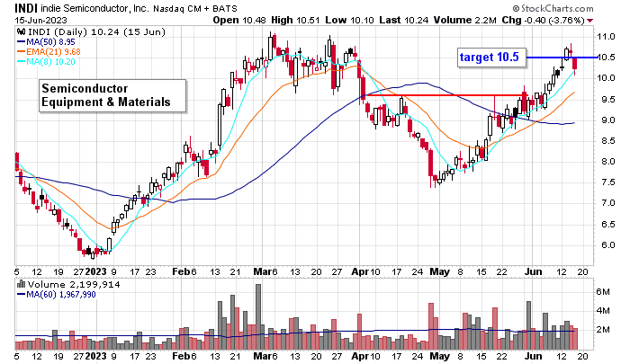Click the tallest volume bar in early March
The image size is (630, 364).
tap(258, 316)
